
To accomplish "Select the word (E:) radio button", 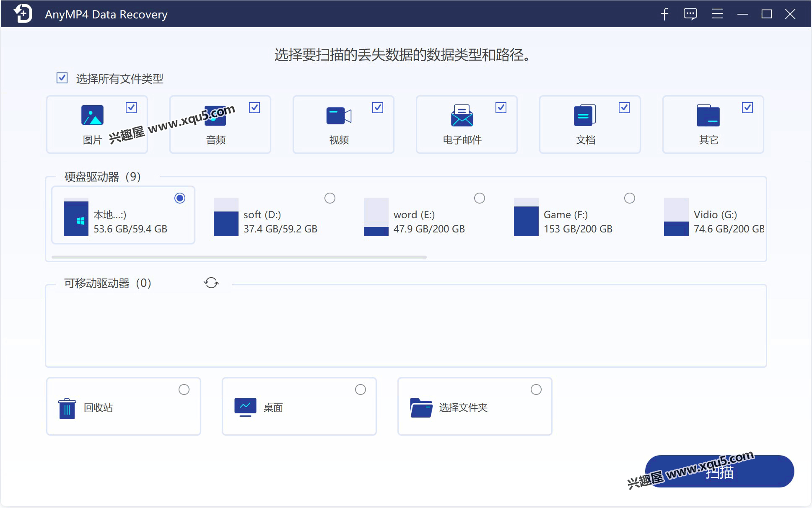I will coord(480,198).
